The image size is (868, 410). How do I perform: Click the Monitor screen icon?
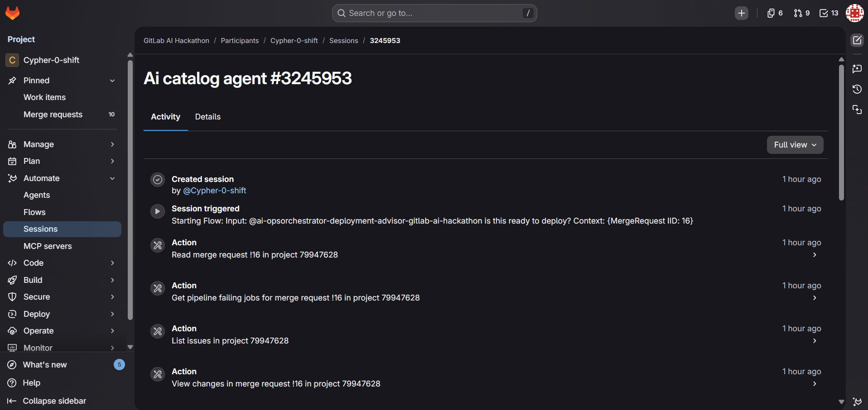(12, 348)
